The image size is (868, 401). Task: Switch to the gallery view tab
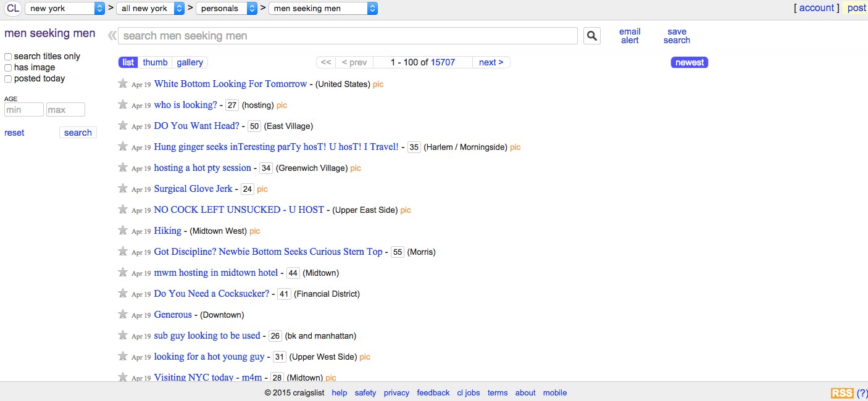click(190, 62)
